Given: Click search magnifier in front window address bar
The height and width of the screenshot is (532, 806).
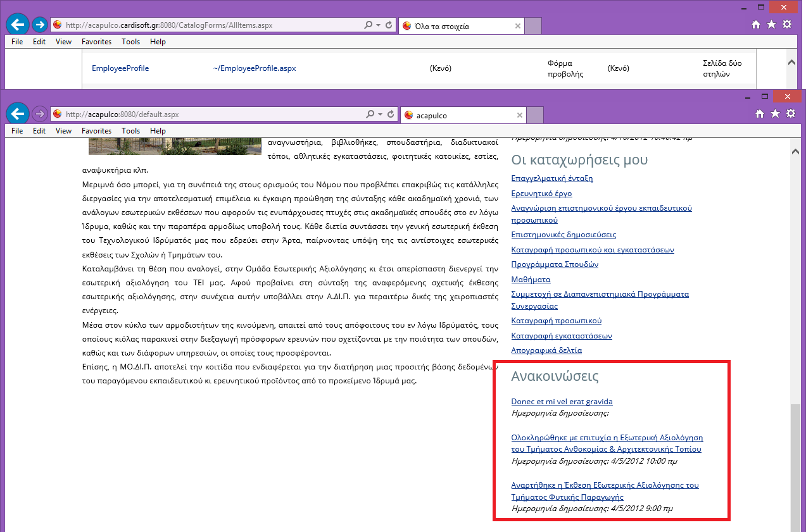Looking at the screenshot, I should 369,114.
